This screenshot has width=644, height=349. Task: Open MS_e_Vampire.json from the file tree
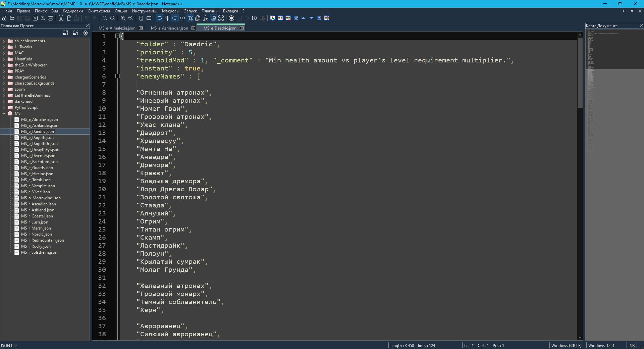[x=38, y=186]
